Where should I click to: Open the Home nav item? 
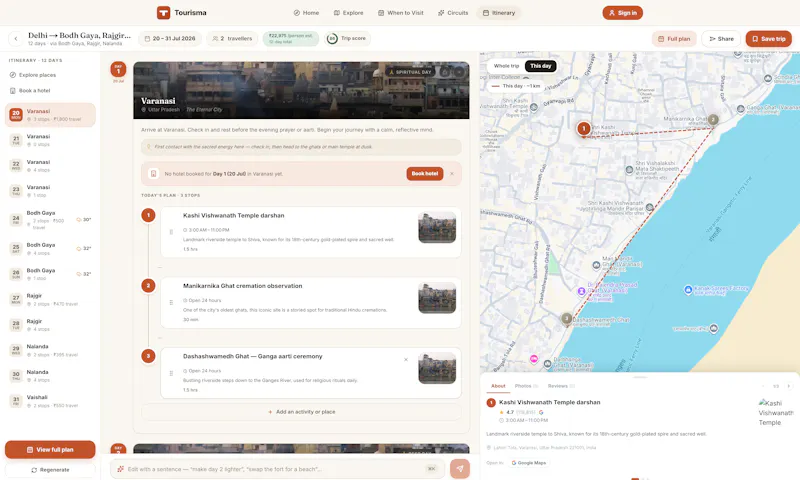(x=306, y=13)
